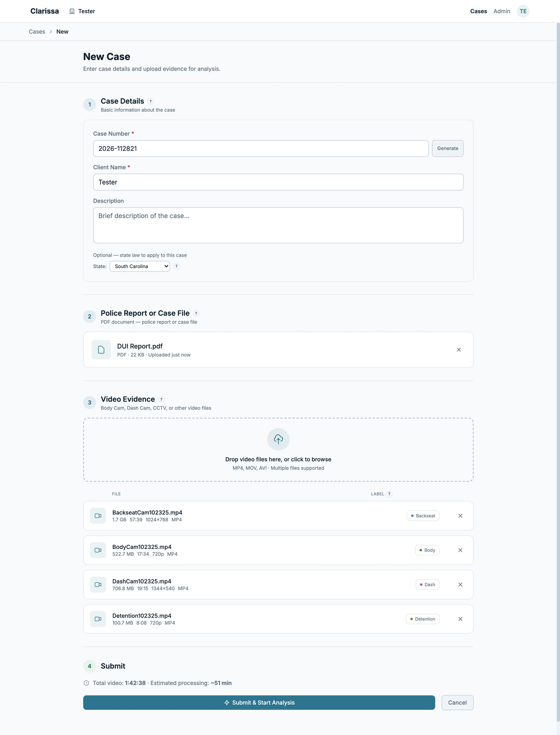Click the BackseatCam102325.mp4 file name
The height and width of the screenshot is (735, 560).
tap(147, 513)
